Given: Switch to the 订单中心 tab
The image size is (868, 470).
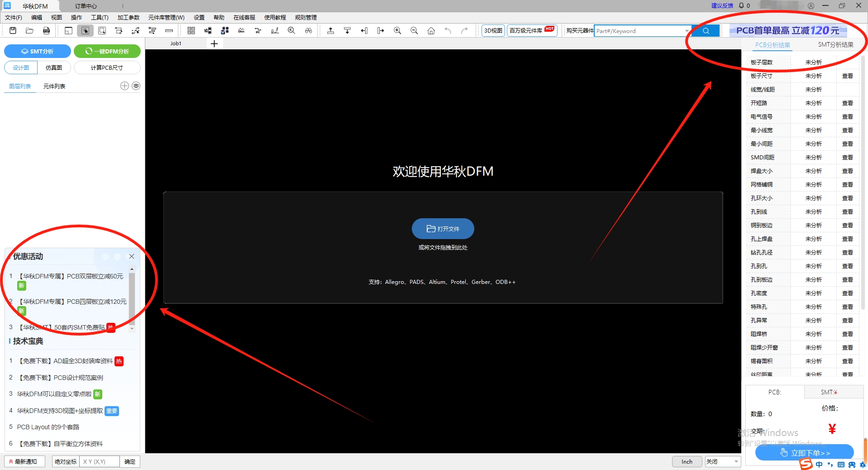Looking at the screenshot, I should pyautogui.click(x=86, y=6).
